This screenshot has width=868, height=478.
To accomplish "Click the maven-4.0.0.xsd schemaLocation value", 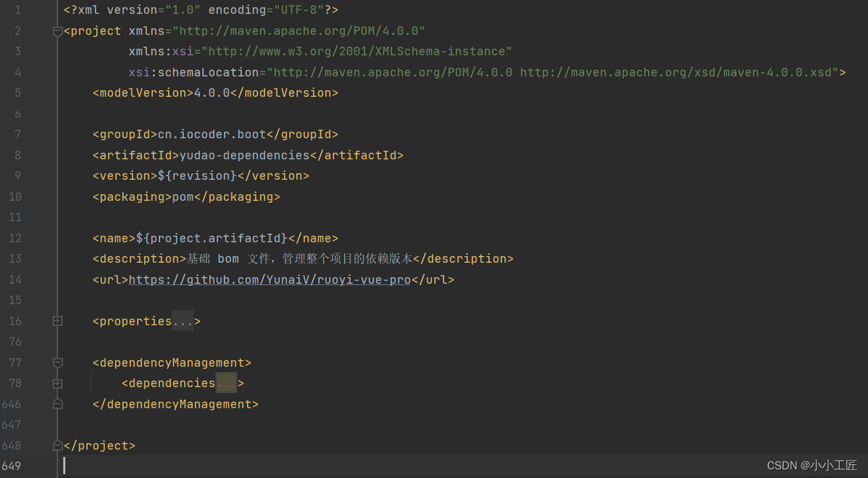I will coord(552,72).
